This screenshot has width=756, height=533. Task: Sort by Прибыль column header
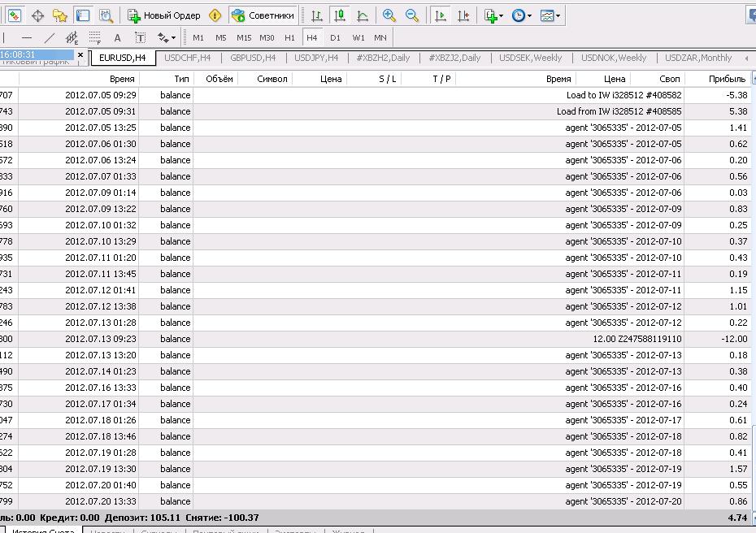(718, 79)
